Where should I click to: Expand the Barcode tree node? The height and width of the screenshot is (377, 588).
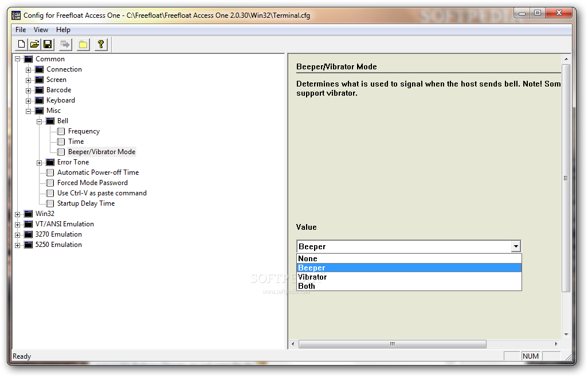[x=28, y=91]
